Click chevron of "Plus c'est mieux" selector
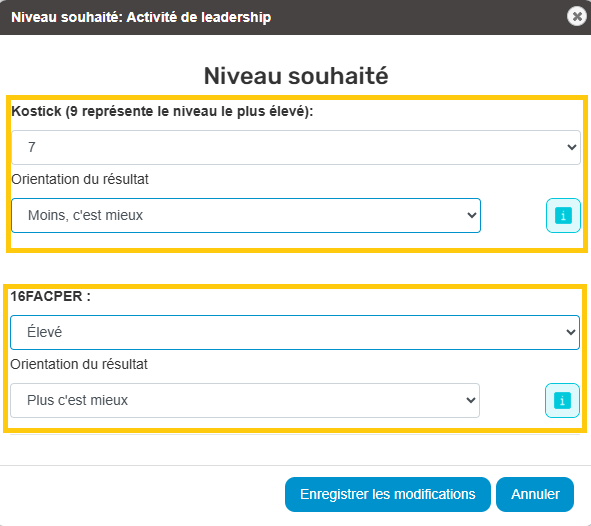The image size is (591, 526). click(470, 400)
